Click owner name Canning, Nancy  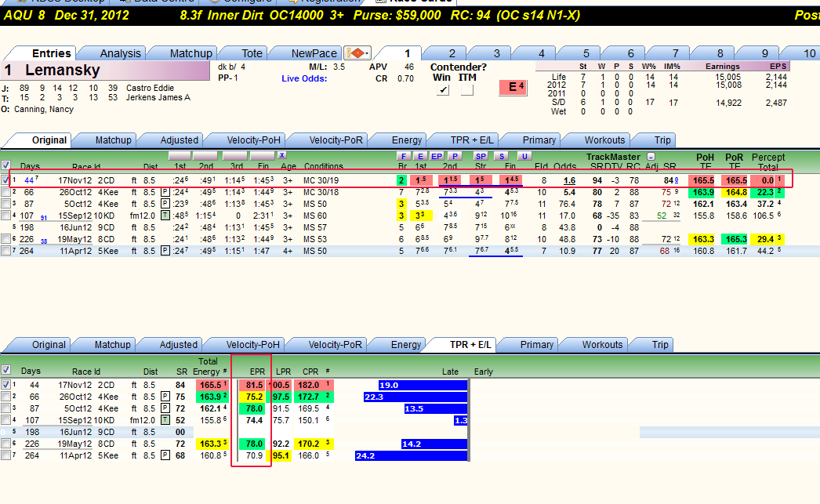(44, 109)
